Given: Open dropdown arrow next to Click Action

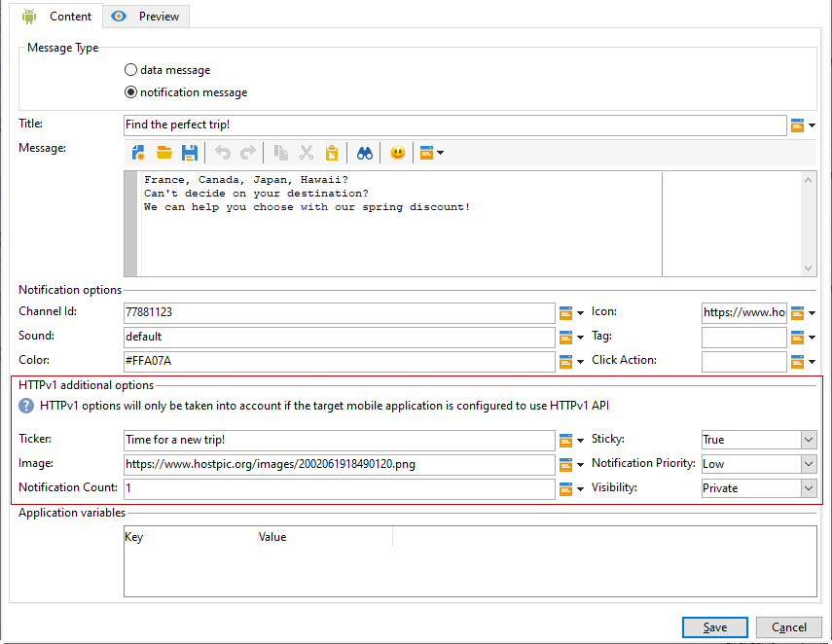Looking at the screenshot, I should point(812,362).
